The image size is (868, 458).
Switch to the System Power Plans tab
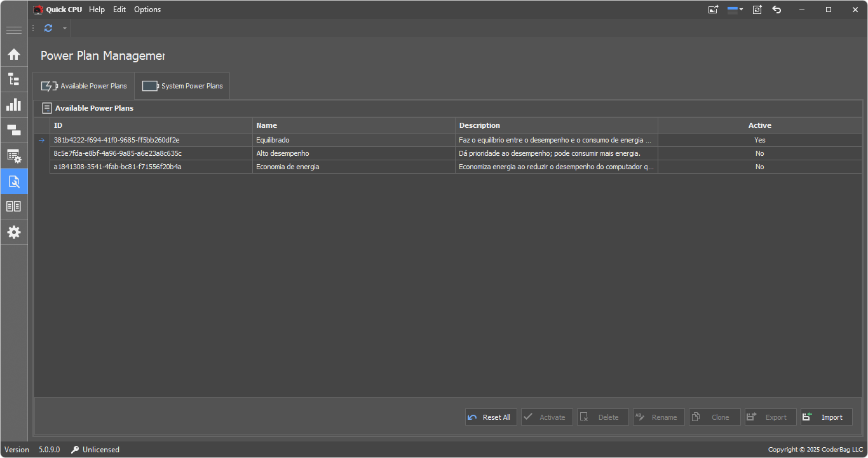click(183, 86)
